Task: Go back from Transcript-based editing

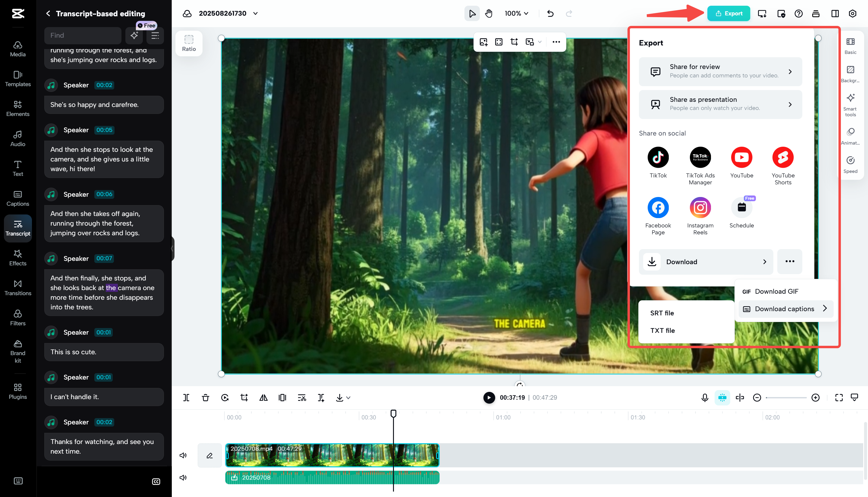Action: (48, 13)
